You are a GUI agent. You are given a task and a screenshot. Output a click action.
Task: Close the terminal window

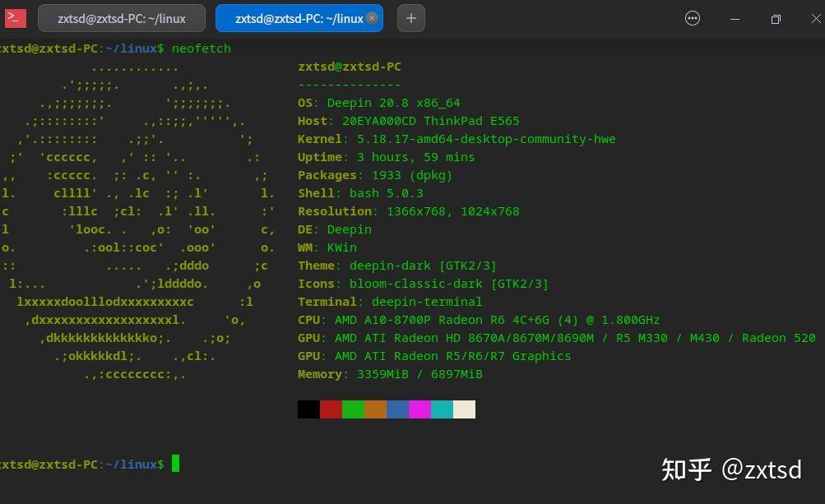(x=816, y=19)
